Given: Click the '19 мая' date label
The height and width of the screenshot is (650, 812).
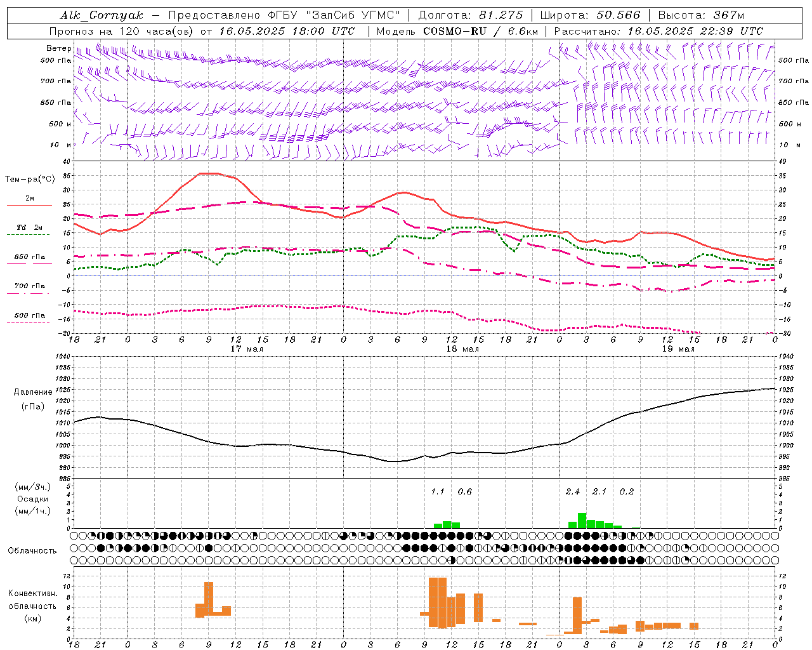Looking at the screenshot, I should (x=678, y=349).
